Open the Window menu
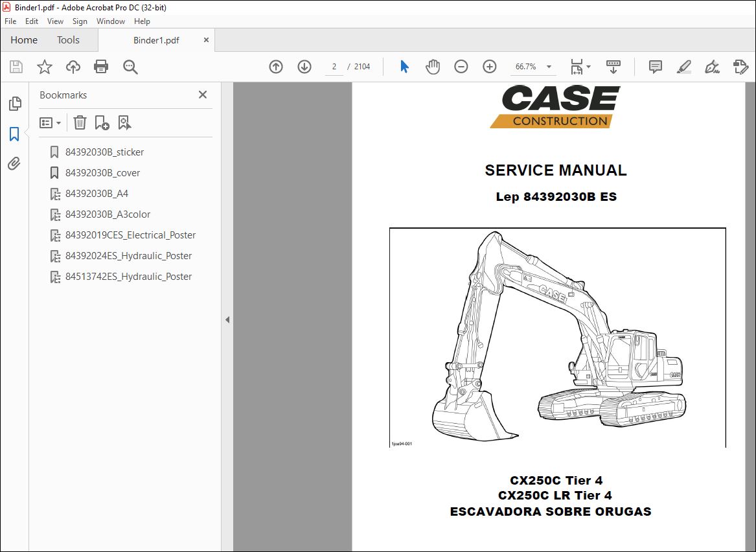The width and height of the screenshot is (756, 552). [110, 21]
